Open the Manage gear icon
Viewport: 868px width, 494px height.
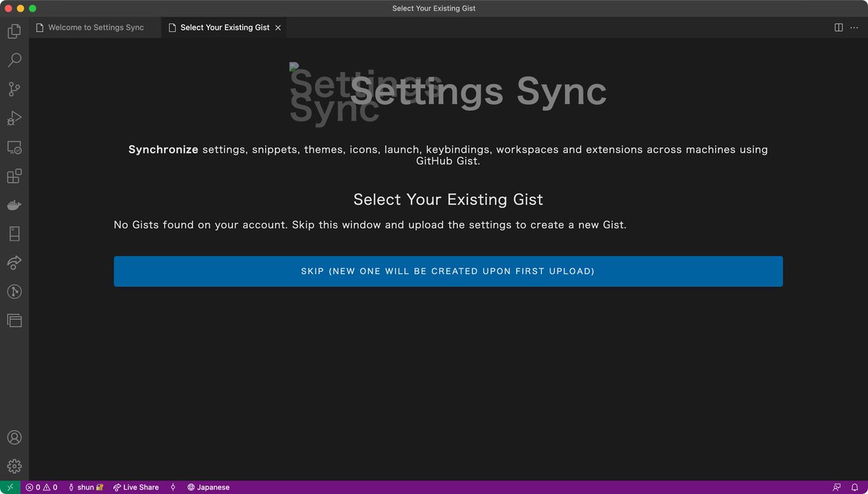pos(14,467)
